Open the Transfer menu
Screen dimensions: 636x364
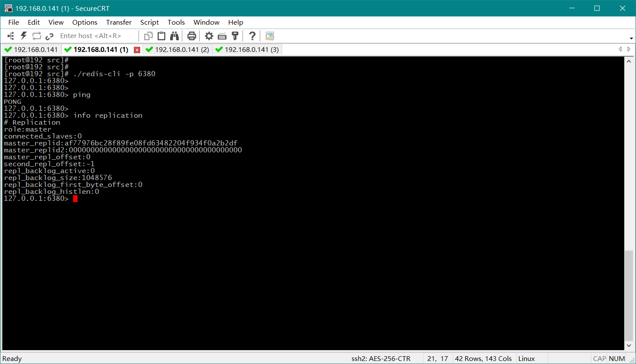(119, 23)
